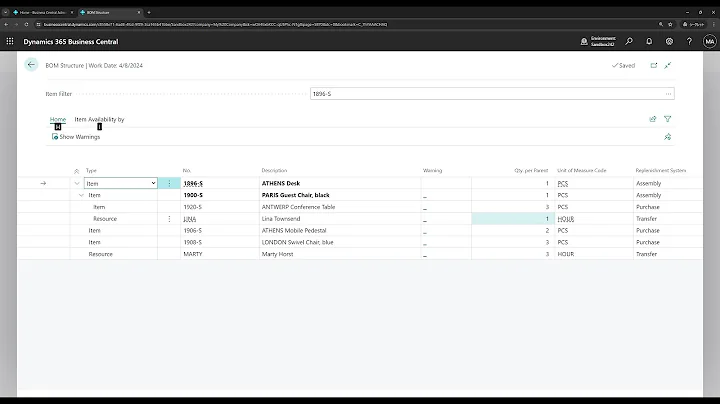Screen dimensions: 720x404
Task: Select the Home tab
Action: pos(58,119)
